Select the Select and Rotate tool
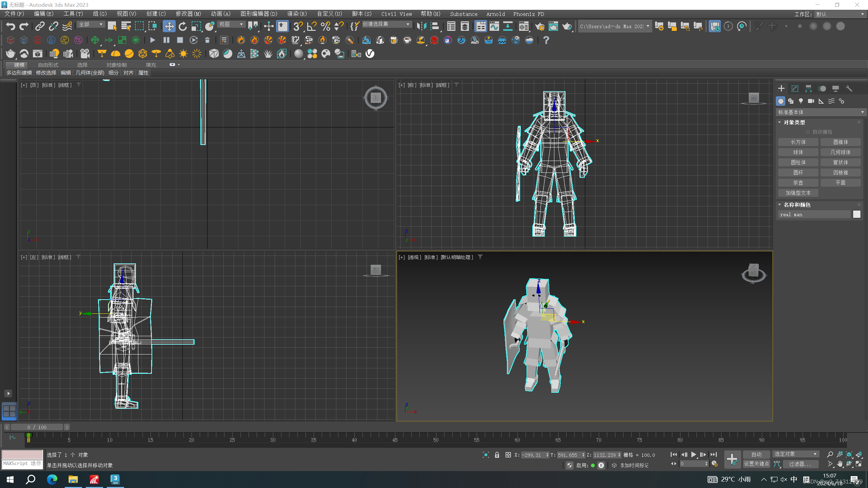 click(183, 26)
